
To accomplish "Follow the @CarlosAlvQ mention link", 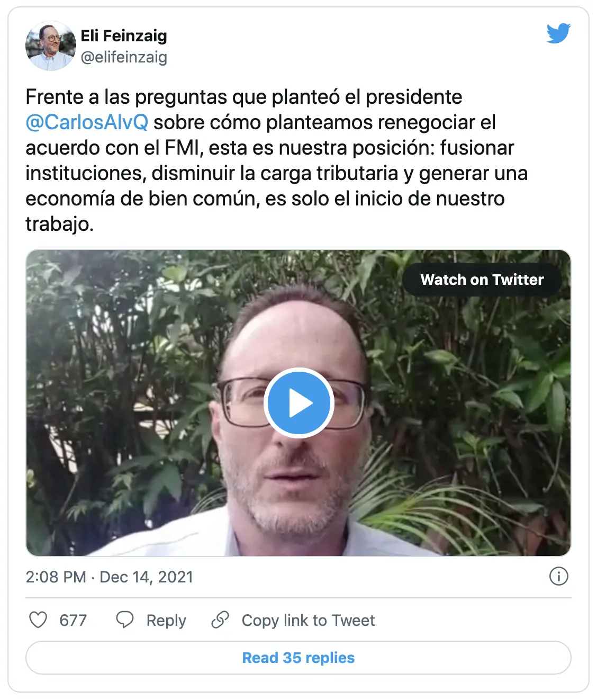I will (x=87, y=122).
